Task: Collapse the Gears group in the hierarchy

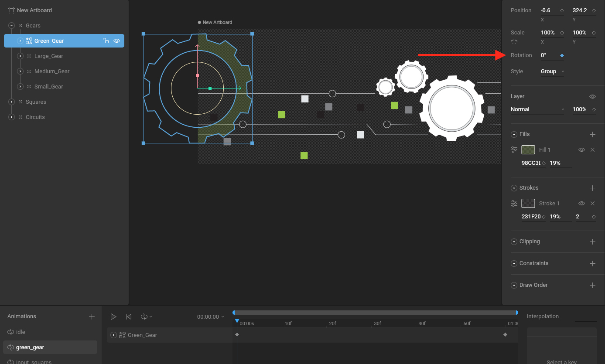Action: click(x=11, y=25)
